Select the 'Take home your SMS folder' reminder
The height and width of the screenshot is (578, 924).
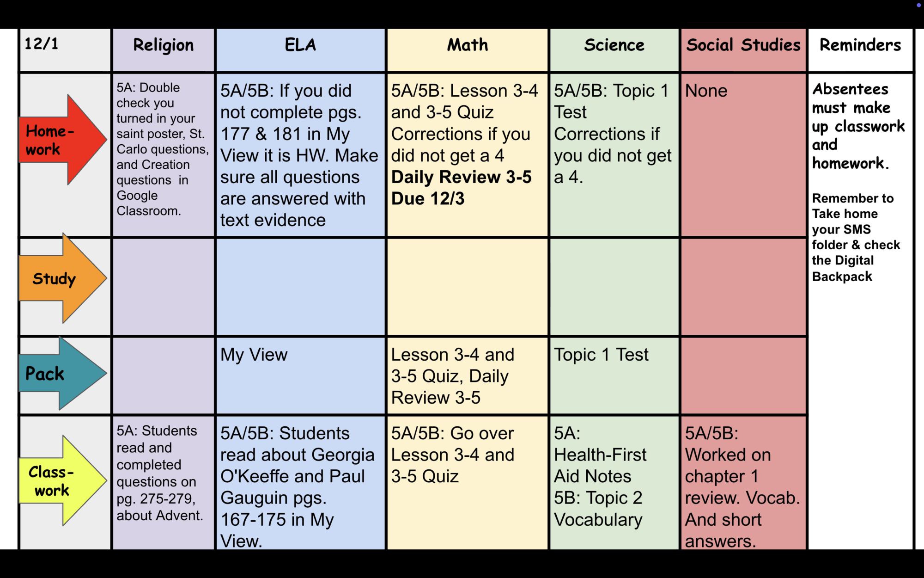click(856, 237)
